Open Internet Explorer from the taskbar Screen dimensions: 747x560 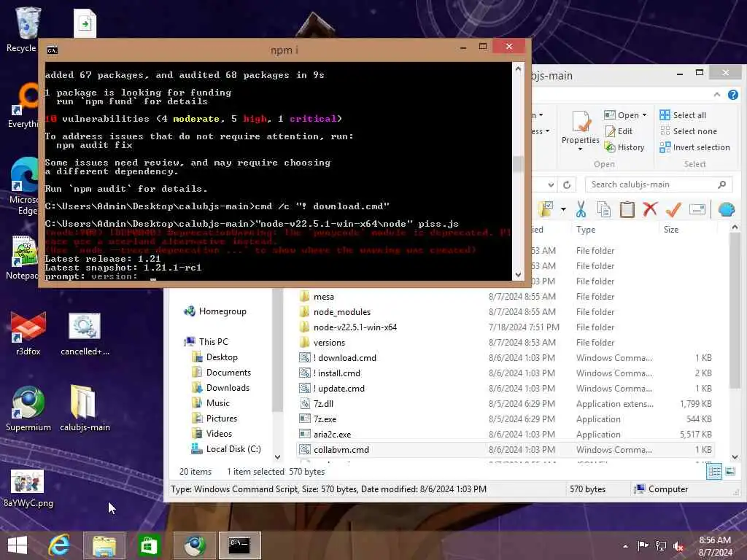click(x=59, y=545)
